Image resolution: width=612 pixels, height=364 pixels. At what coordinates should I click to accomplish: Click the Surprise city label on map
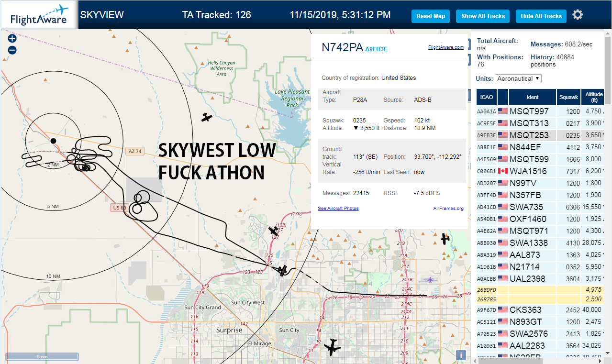tap(229, 330)
